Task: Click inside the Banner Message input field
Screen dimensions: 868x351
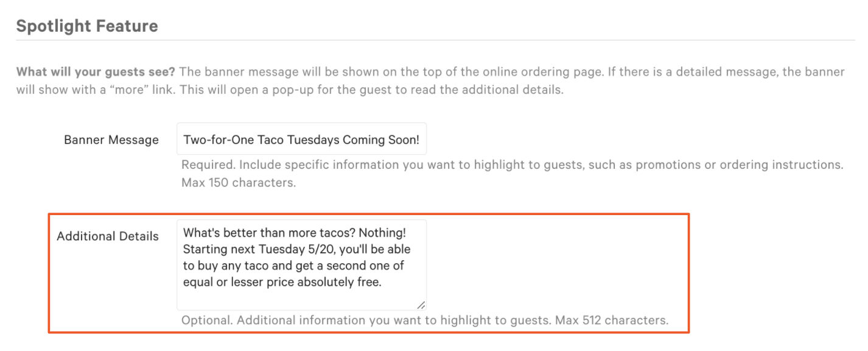Action: [x=301, y=139]
